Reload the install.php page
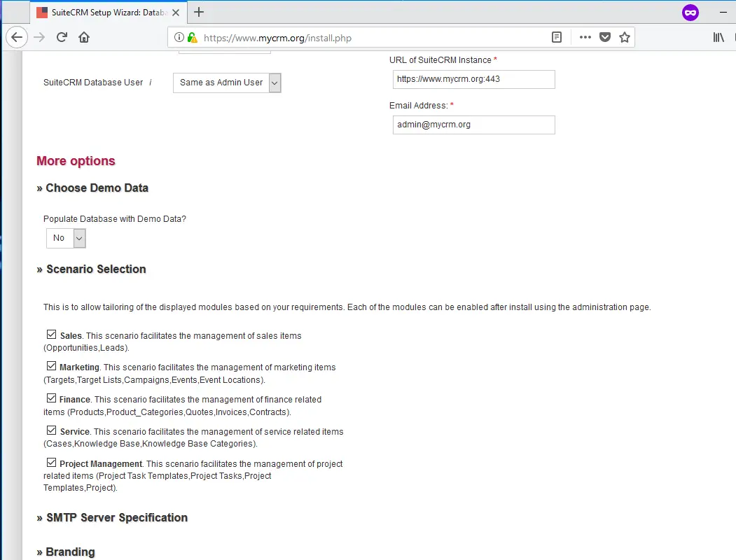This screenshot has height=560, width=736. coord(62,37)
